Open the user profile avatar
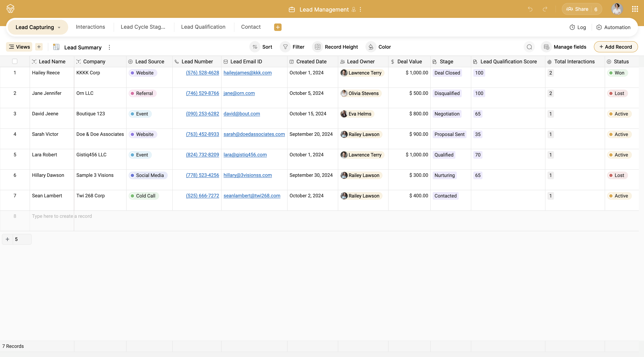This screenshot has height=357, width=644. tap(617, 9)
